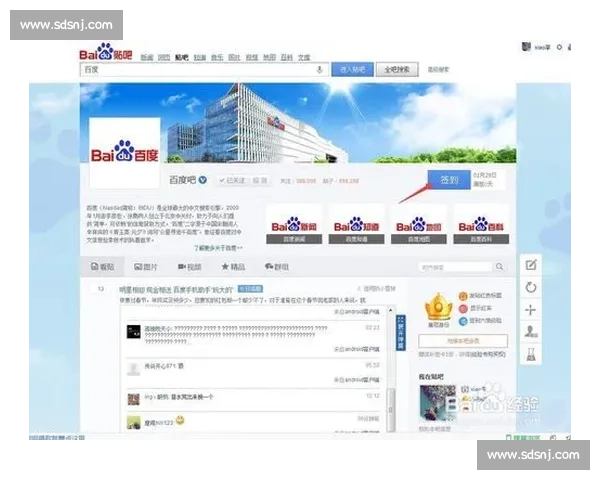Image resolution: width=600 pixels, height=480 pixels.
Task: Open the Baidu Tieba logo at top
Action: (x=106, y=52)
